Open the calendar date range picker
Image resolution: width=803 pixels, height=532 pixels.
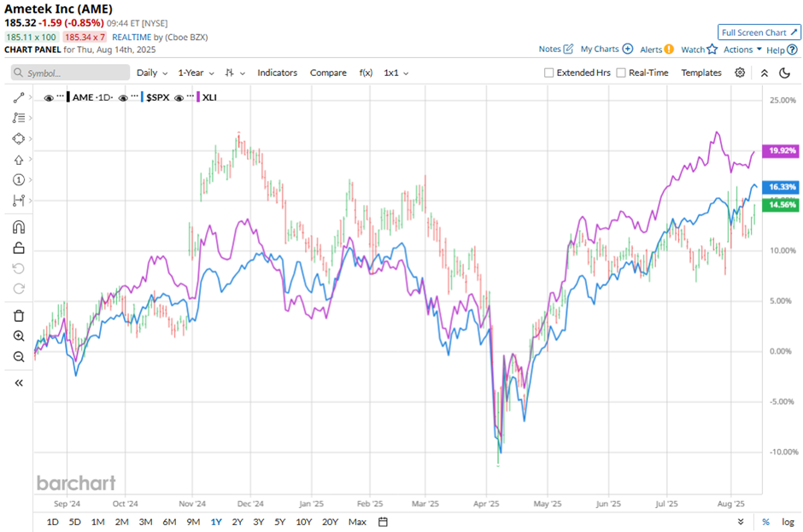(x=383, y=522)
